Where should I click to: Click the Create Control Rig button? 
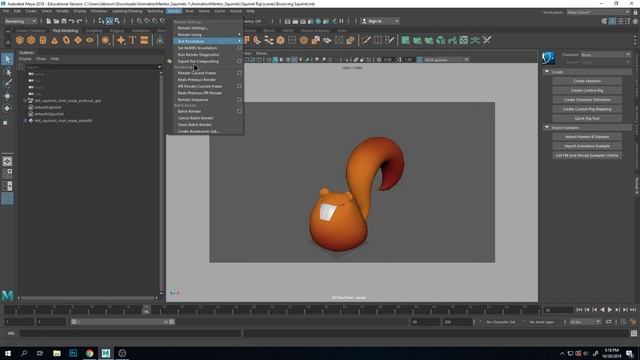tap(587, 90)
